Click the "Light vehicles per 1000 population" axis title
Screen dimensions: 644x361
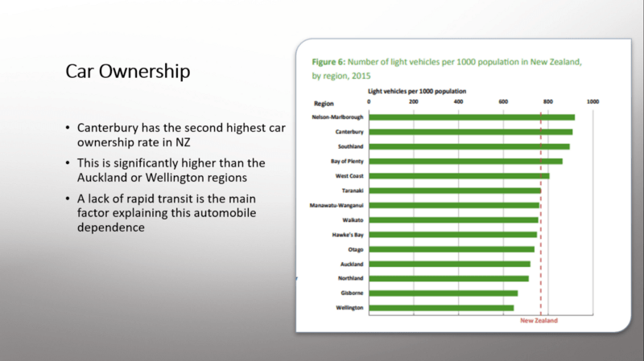point(417,92)
